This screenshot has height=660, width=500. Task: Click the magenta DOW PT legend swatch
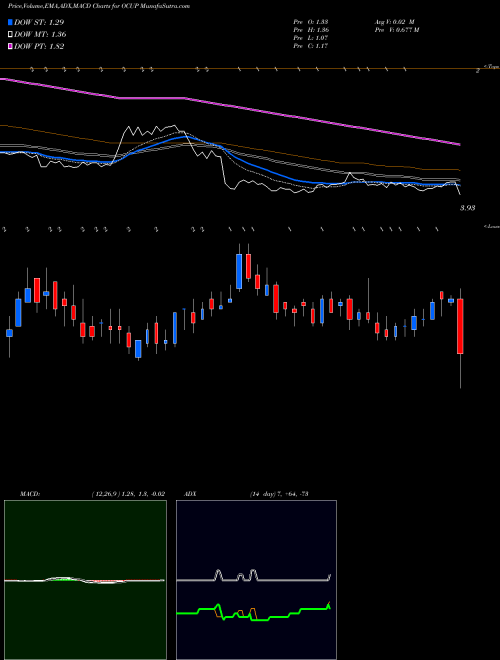(x=10, y=47)
